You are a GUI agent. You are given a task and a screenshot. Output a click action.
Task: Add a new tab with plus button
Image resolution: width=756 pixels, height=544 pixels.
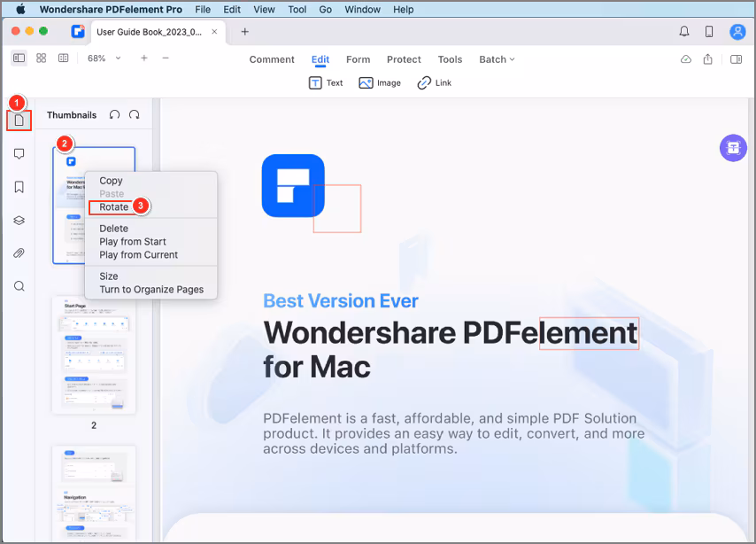click(x=245, y=31)
